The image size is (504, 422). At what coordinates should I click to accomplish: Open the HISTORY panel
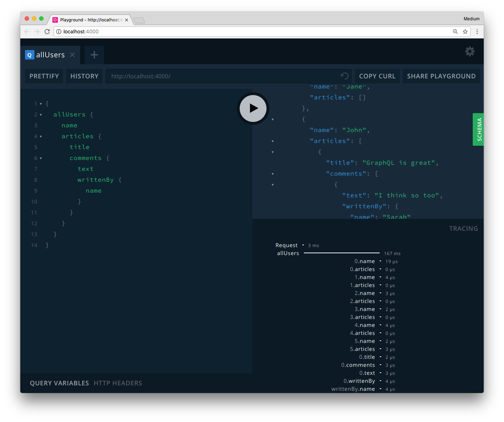click(84, 76)
